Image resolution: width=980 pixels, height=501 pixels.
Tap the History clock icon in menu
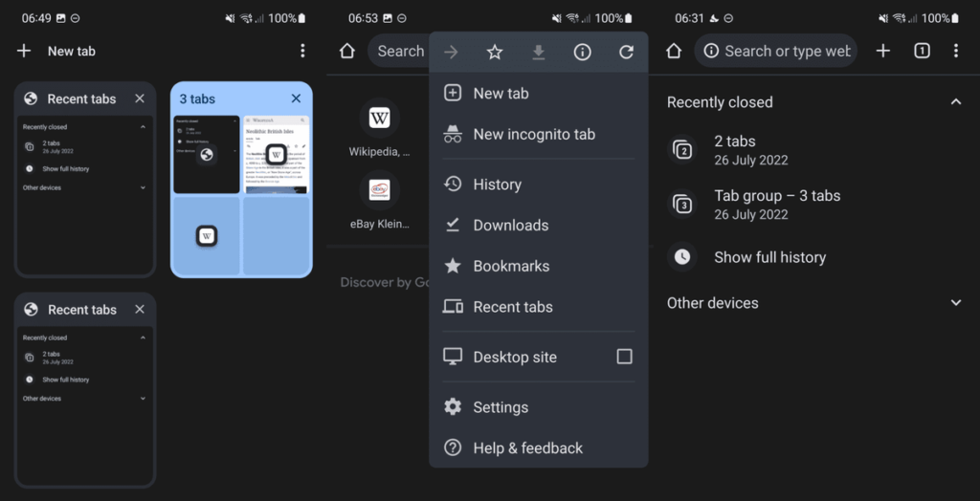coord(453,185)
